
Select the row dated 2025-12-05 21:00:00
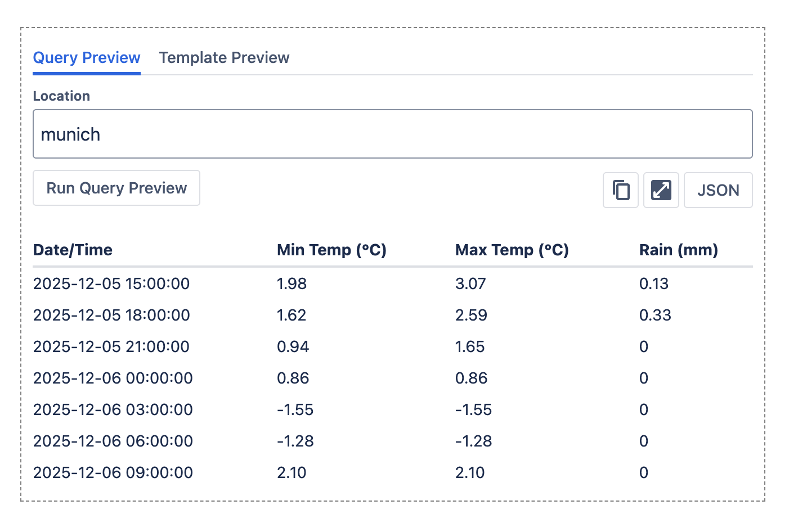point(111,347)
